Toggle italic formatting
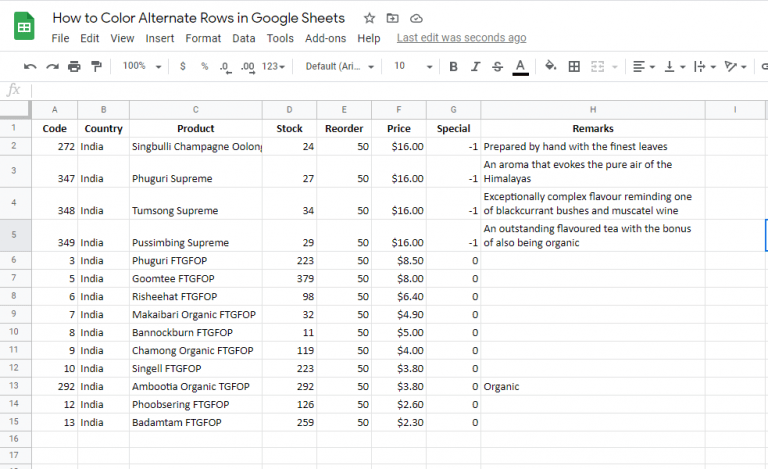Viewport: 768px width, 469px height. click(475, 67)
